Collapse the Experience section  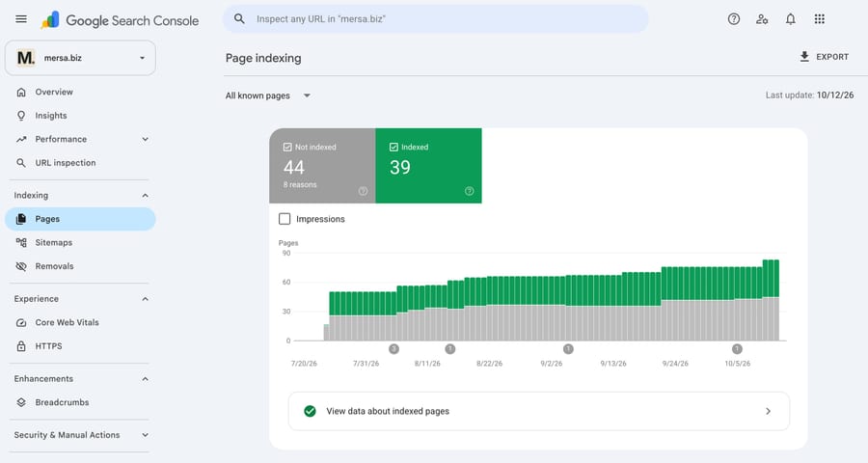point(145,299)
